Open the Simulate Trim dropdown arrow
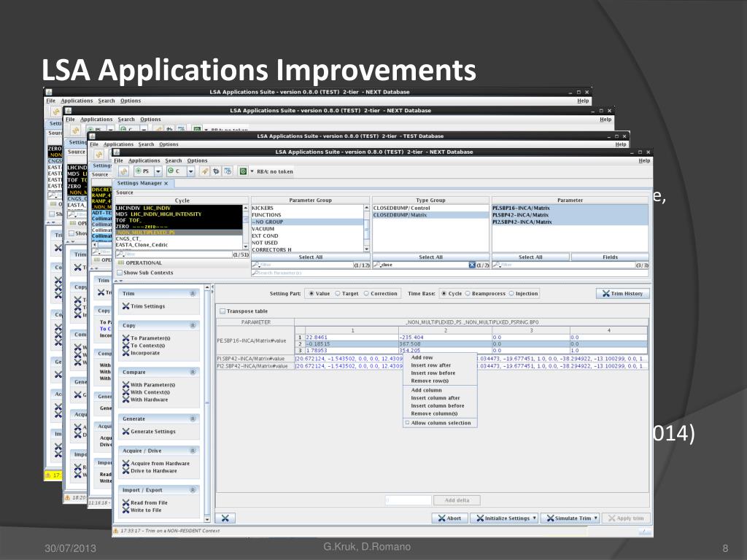Image resolution: width=747 pixels, height=560 pixels. click(595, 518)
